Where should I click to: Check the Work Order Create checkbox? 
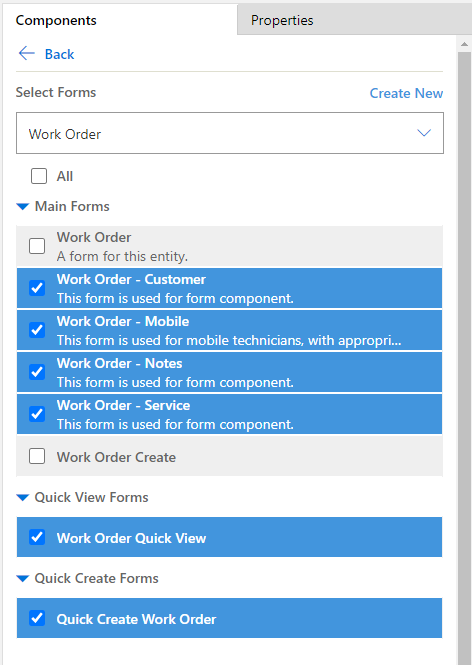(x=37, y=456)
